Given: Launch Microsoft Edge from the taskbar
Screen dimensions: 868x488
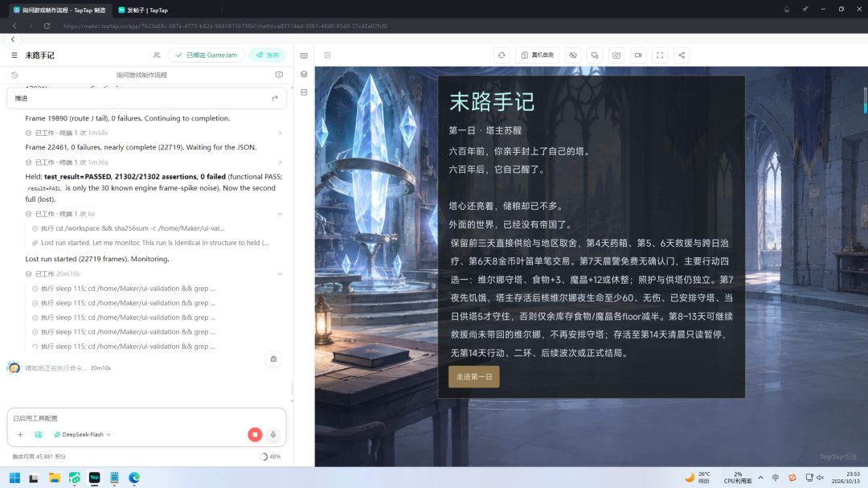Looking at the screenshot, I should pos(134,478).
